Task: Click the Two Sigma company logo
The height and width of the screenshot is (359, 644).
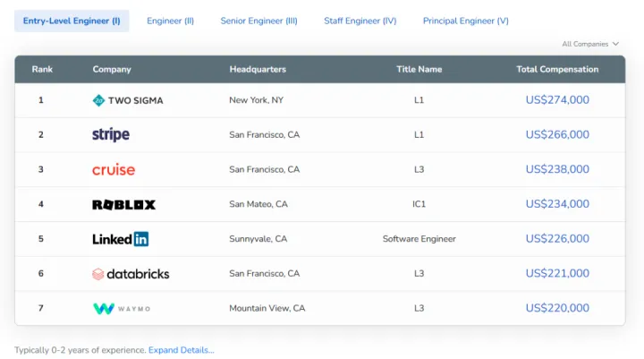Action: pyautogui.click(x=128, y=100)
